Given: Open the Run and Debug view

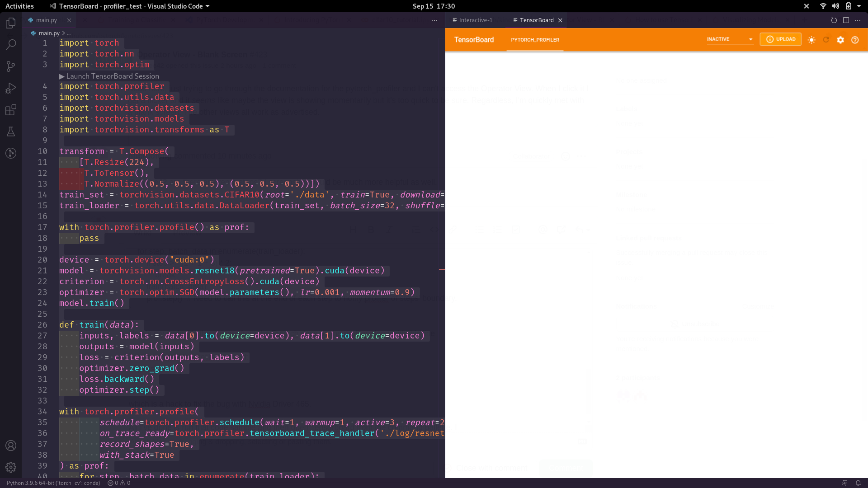Looking at the screenshot, I should point(11,88).
